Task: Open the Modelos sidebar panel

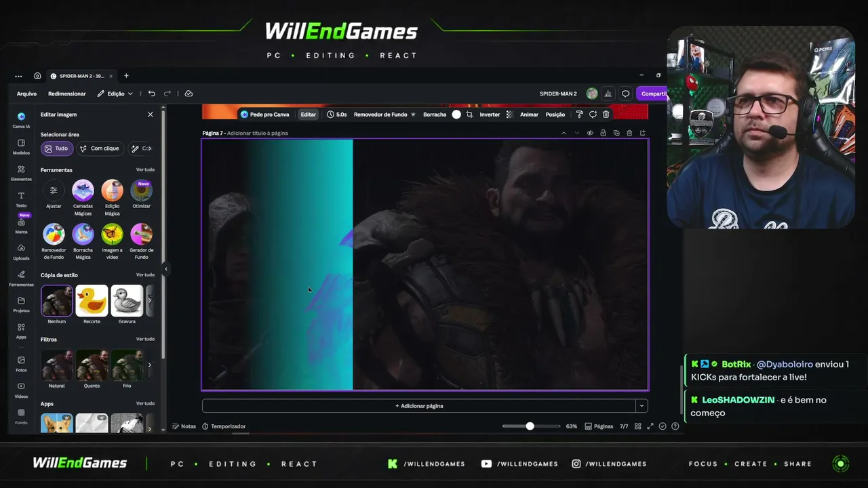Action: [21, 146]
